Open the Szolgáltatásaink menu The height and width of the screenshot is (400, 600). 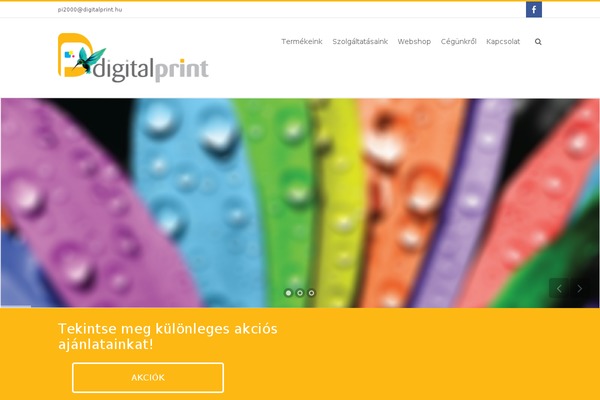360,41
